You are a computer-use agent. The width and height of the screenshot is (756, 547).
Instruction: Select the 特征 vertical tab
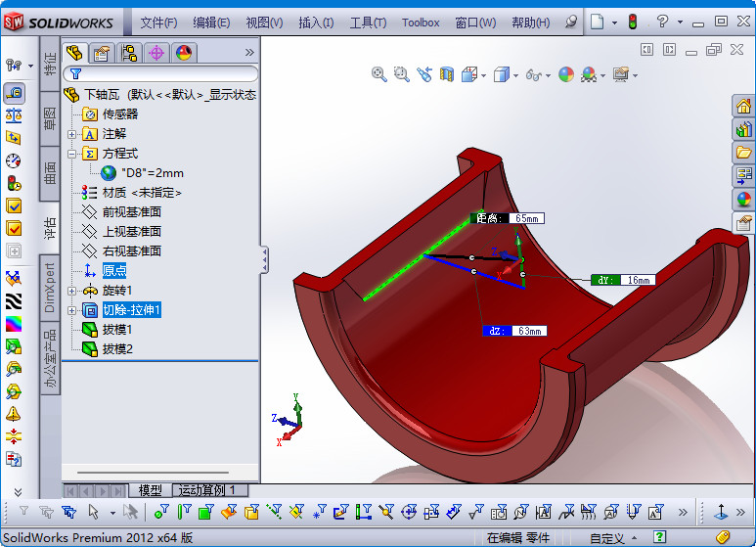50,64
